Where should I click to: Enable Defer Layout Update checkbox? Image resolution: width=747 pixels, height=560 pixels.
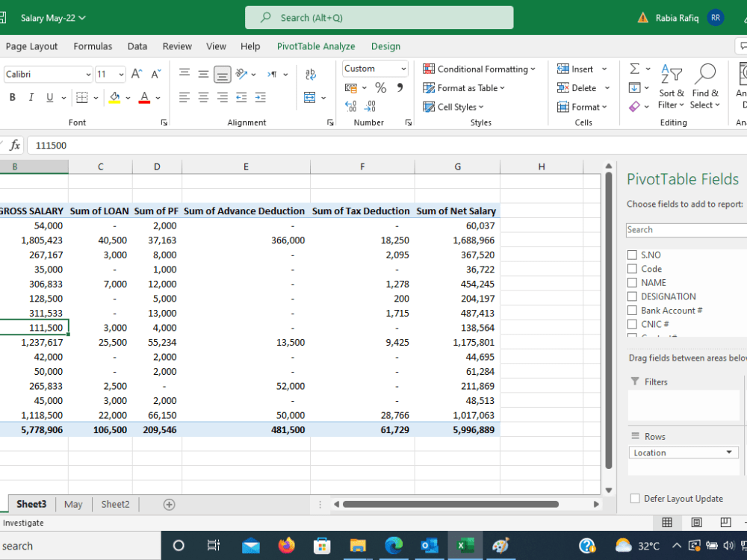(634, 499)
